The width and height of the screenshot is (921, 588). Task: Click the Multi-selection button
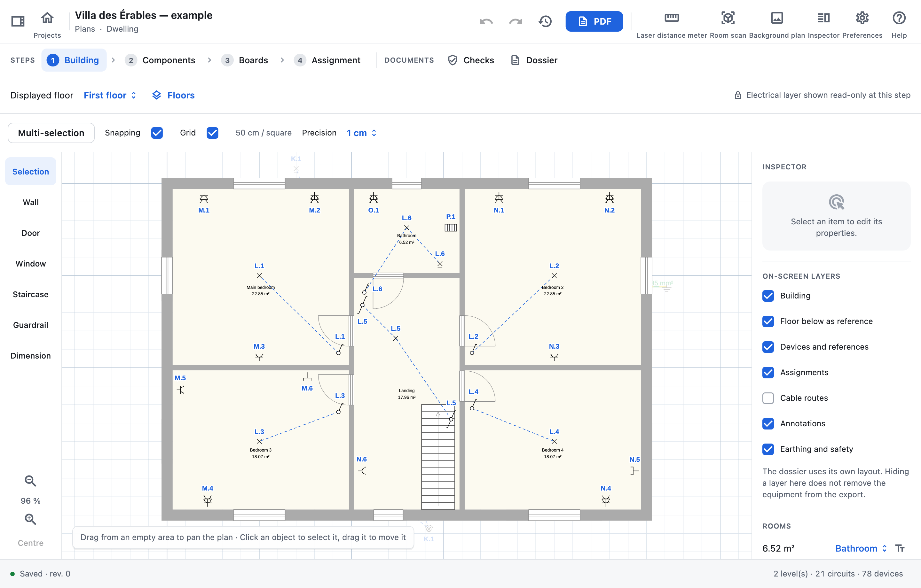click(x=51, y=133)
